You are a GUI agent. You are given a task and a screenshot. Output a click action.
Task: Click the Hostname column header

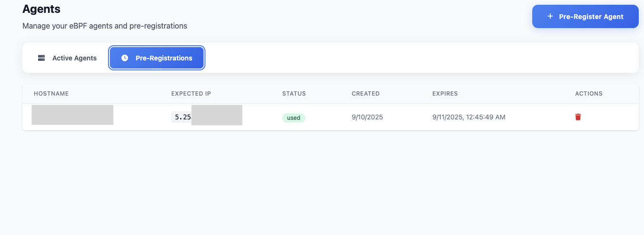pyautogui.click(x=51, y=94)
